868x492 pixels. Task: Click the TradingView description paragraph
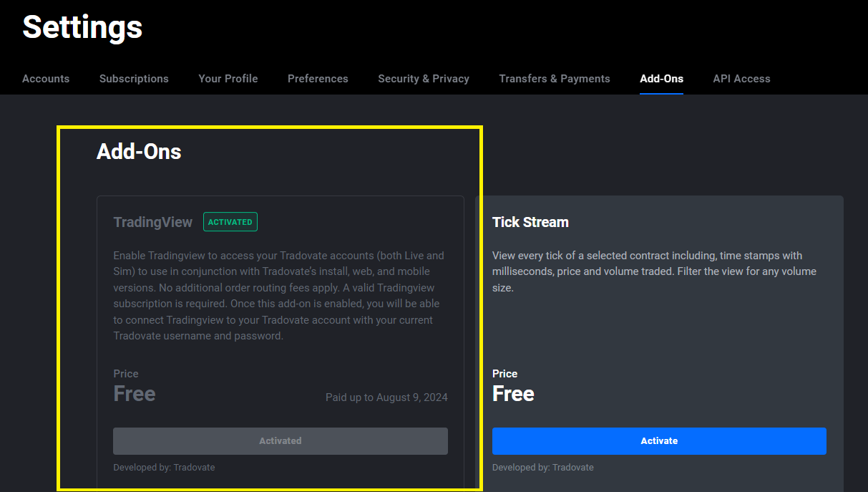[281, 296]
